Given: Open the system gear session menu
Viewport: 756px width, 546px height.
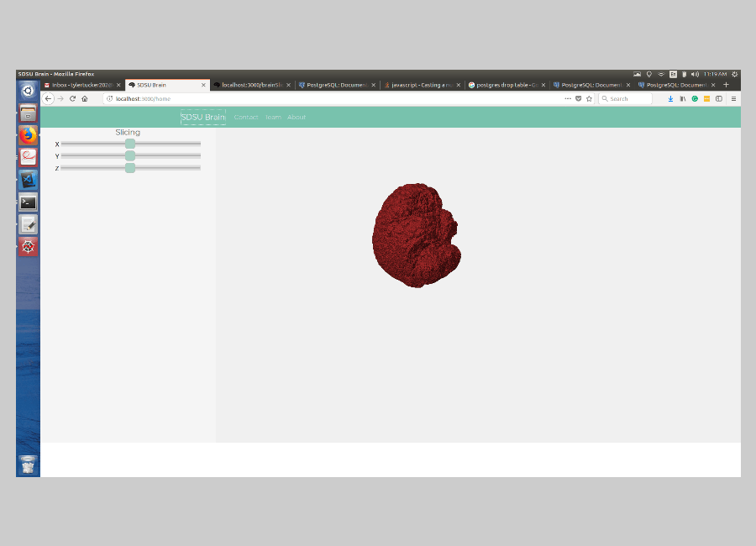Looking at the screenshot, I should tap(734, 74).
